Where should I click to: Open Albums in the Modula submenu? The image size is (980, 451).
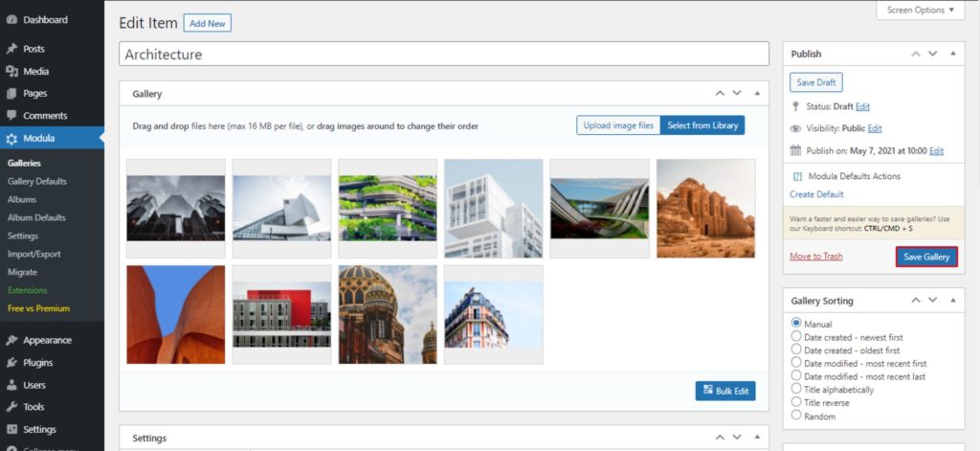click(22, 199)
